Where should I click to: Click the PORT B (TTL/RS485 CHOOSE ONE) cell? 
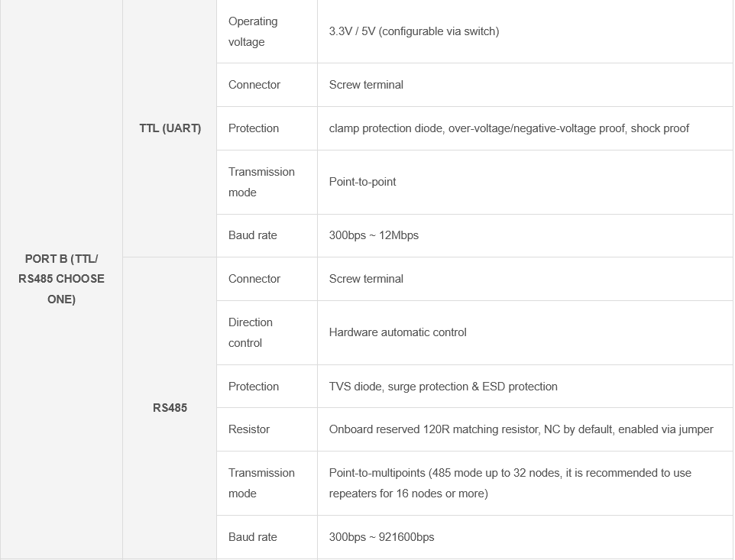tap(61, 279)
